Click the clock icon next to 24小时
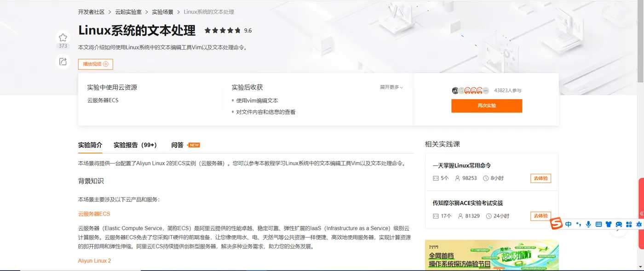 (x=489, y=216)
